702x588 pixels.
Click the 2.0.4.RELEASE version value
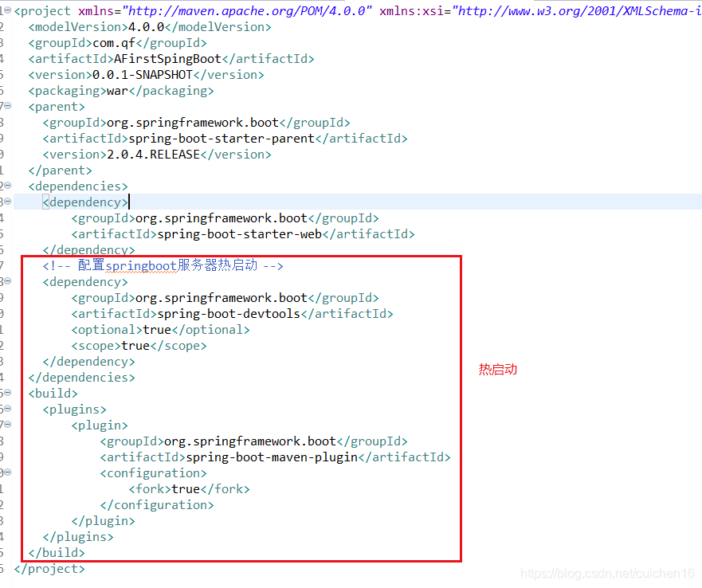click(154, 155)
